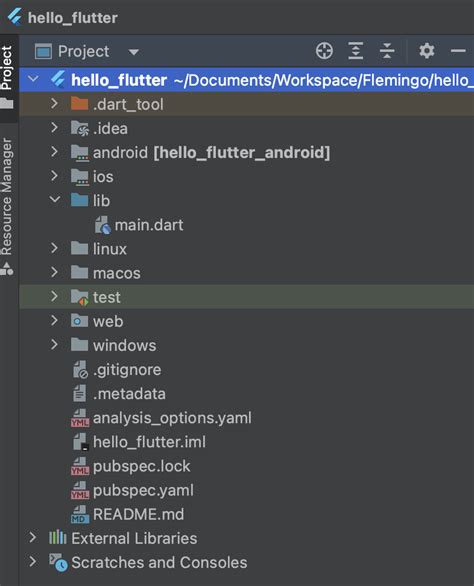
Task: Click the .dart_tool orange folder icon
Action: (80, 104)
